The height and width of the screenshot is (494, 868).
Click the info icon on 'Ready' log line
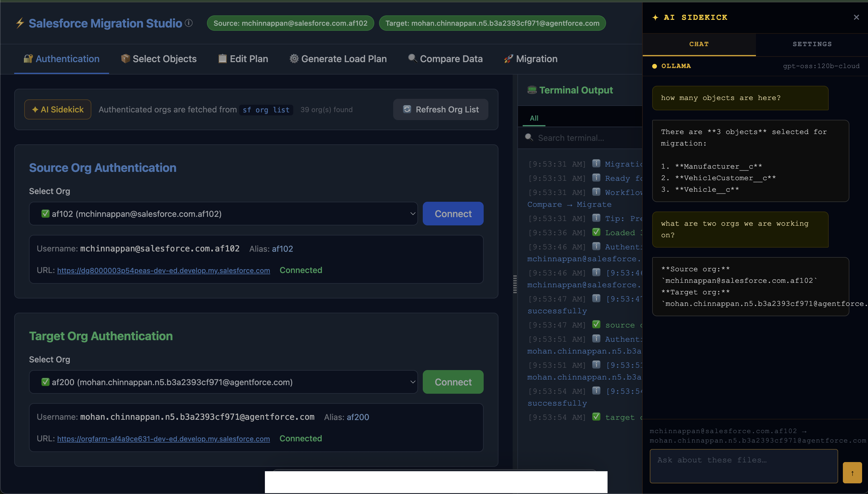click(596, 178)
